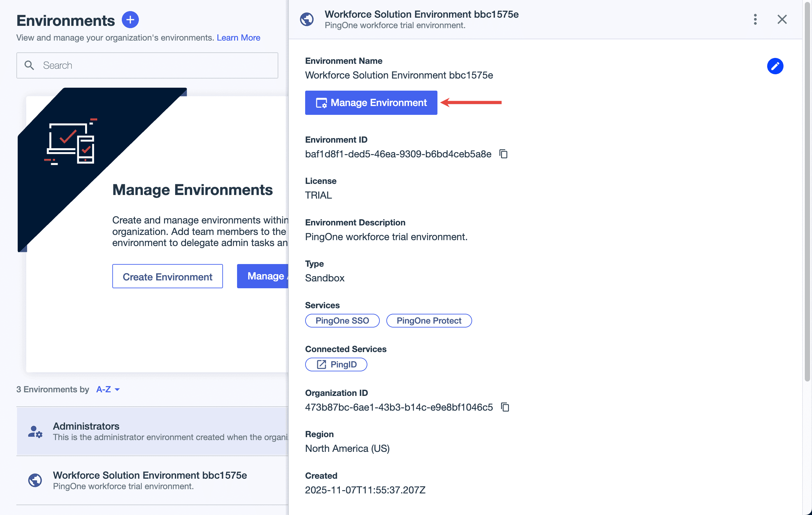Open the A-Z sort dropdown
Image resolution: width=812 pixels, height=515 pixels.
[x=108, y=389]
